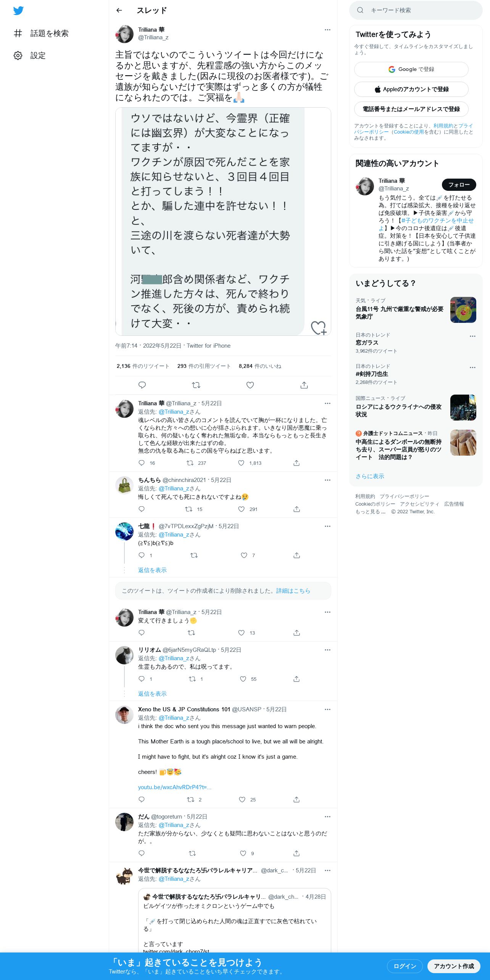This screenshot has width=490, height=980.
Task: Retweet the reply with 237 retweets
Action: pyautogui.click(x=190, y=463)
